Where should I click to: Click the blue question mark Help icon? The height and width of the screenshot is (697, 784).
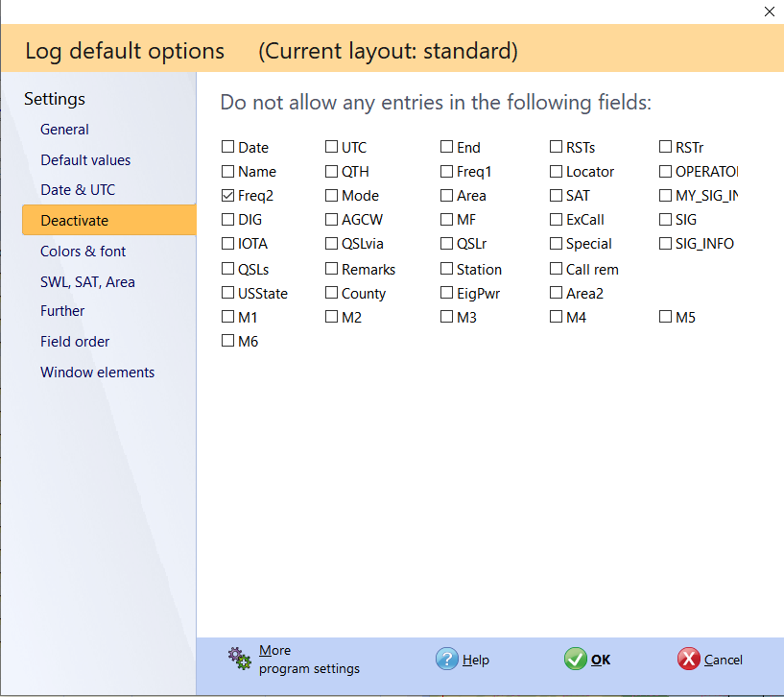446,659
